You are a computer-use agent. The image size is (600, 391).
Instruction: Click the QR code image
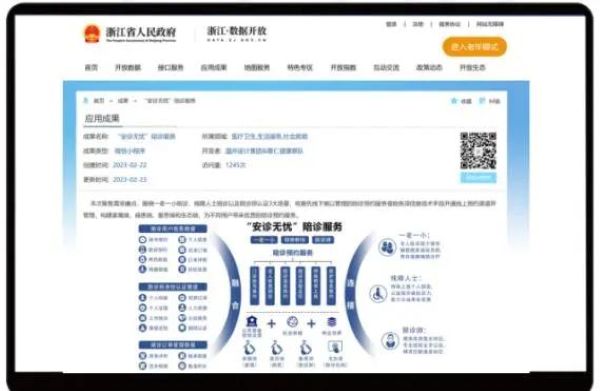click(478, 151)
